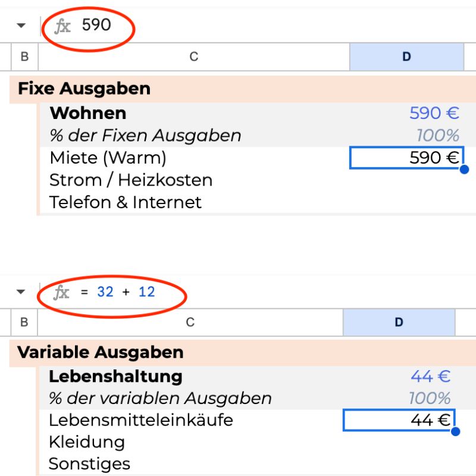Click the fx icon beside 590
The width and height of the screenshot is (476, 476).
click(x=62, y=26)
